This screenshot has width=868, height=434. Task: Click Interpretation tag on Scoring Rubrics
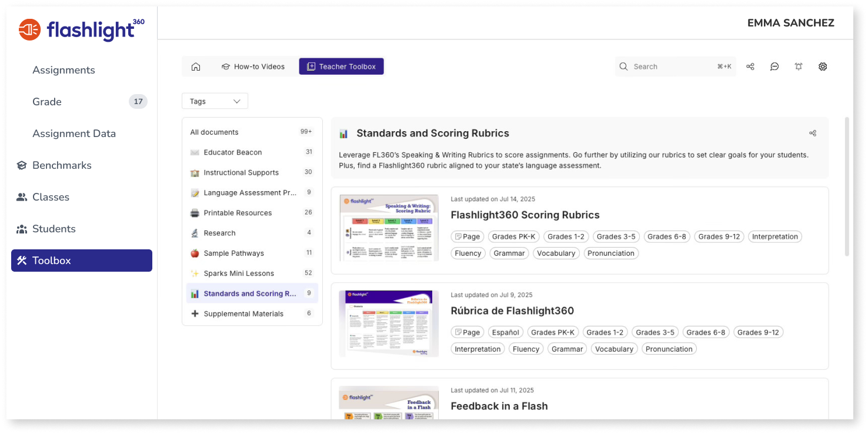775,236
